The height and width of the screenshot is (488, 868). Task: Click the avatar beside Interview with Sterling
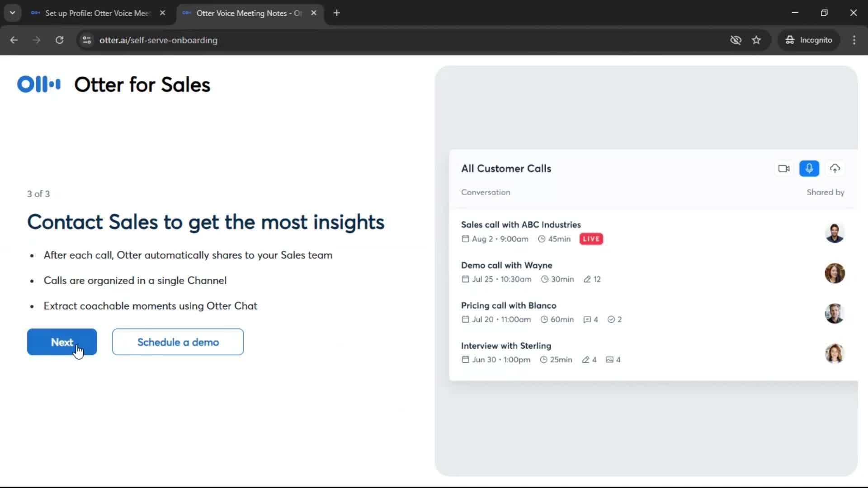(835, 354)
